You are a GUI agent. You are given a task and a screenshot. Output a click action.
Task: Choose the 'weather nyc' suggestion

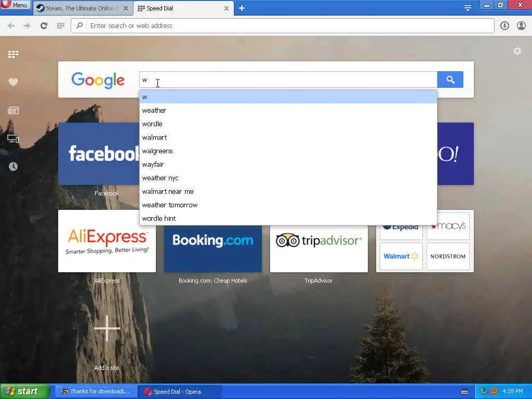(288, 178)
